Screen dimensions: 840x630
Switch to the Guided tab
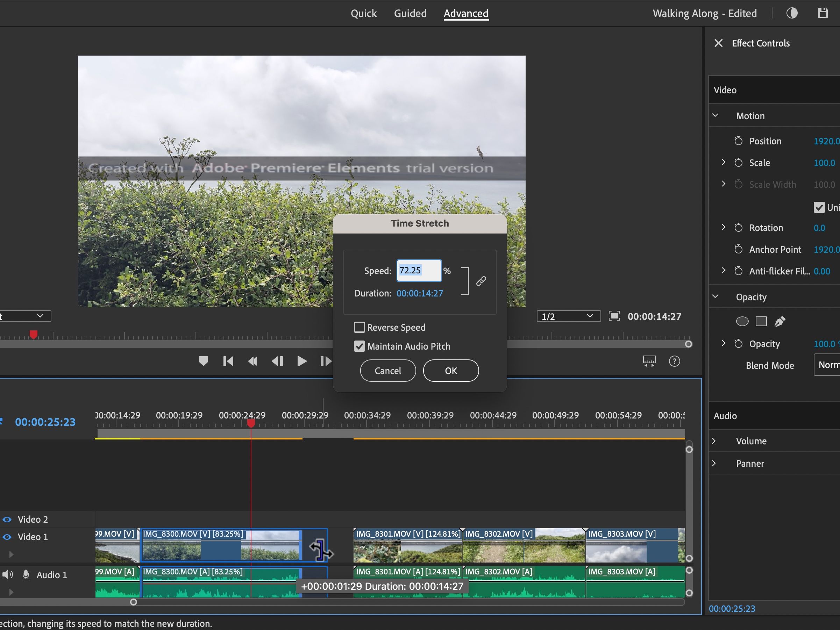pyautogui.click(x=410, y=14)
